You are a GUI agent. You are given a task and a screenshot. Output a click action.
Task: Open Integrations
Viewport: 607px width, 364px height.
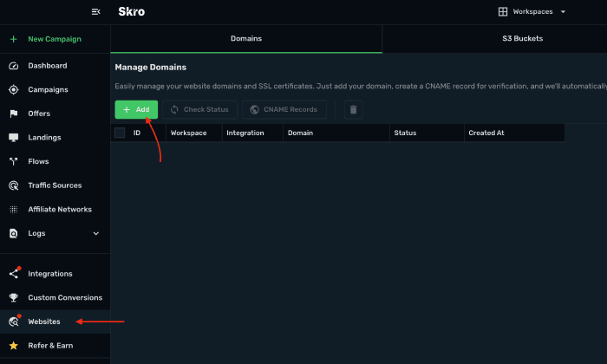tap(50, 274)
